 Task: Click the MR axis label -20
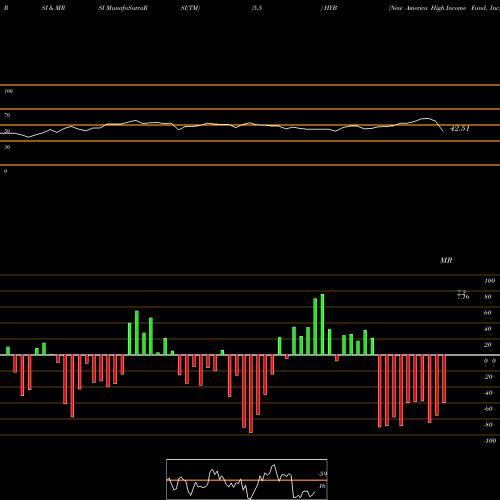(488, 377)
